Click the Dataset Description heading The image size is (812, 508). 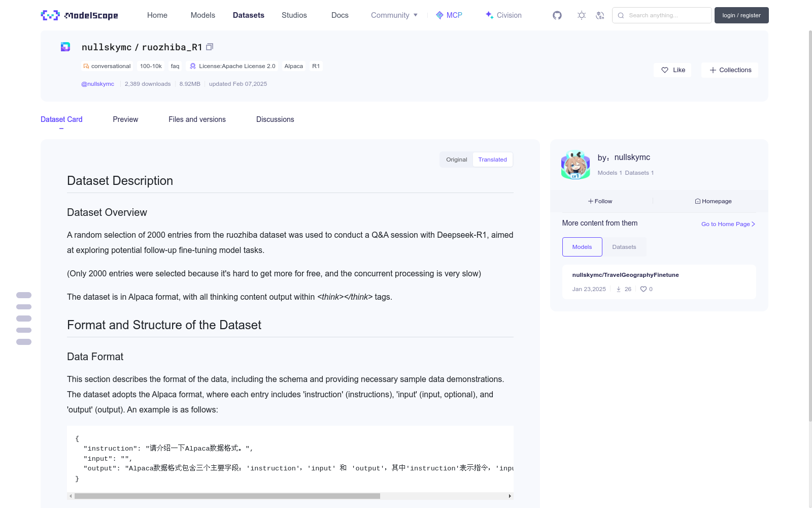(x=120, y=181)
